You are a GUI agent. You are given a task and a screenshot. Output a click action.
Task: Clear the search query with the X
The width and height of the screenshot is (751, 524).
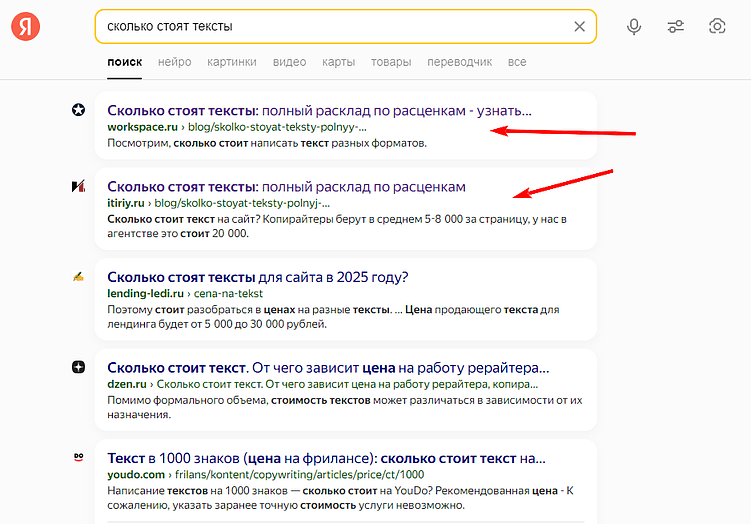pyautogui.click(x=580, y=26)
